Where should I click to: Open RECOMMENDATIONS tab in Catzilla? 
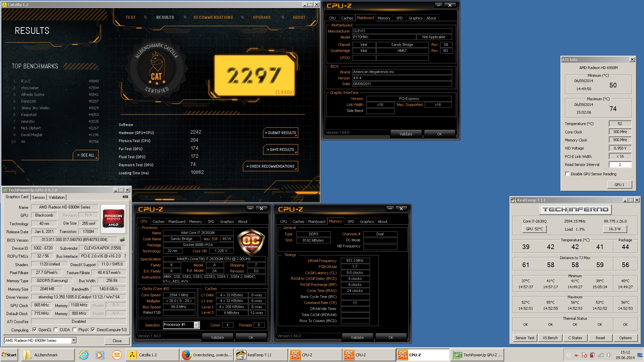(x=213, y=17)
